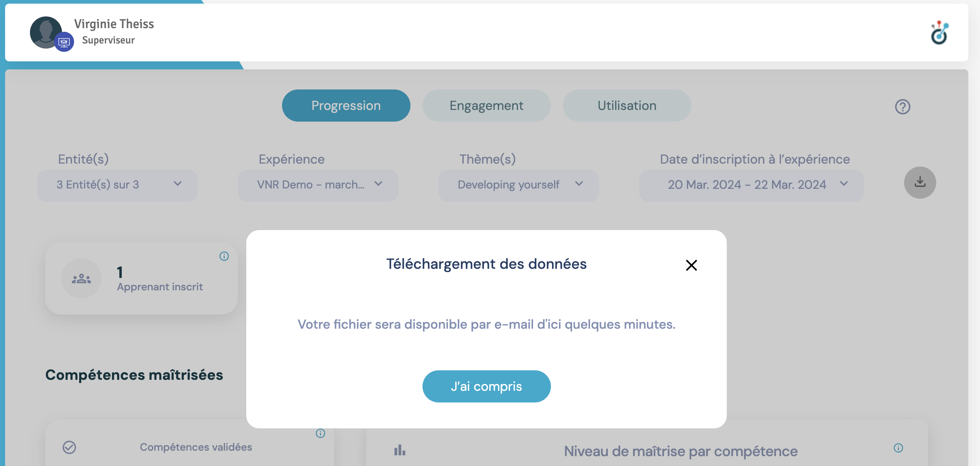Open the help question mark icon

click(902, 107)
